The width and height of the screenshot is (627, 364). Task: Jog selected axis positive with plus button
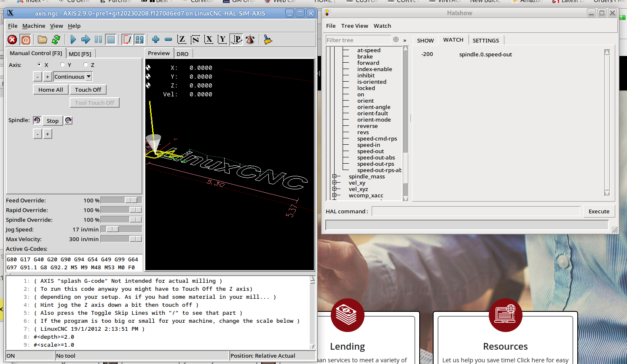(48, 77)
